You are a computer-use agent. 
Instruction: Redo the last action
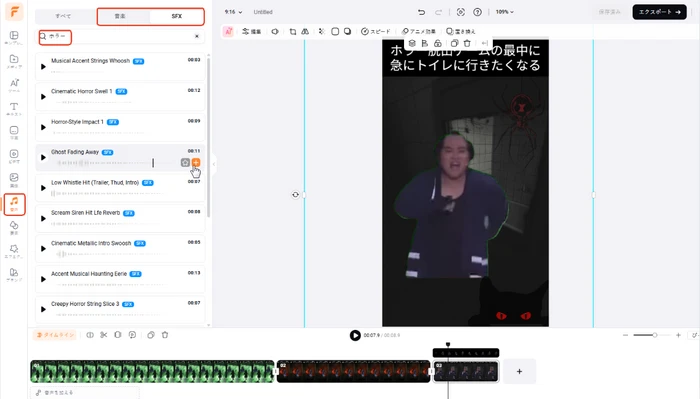(x=438, y=12)
